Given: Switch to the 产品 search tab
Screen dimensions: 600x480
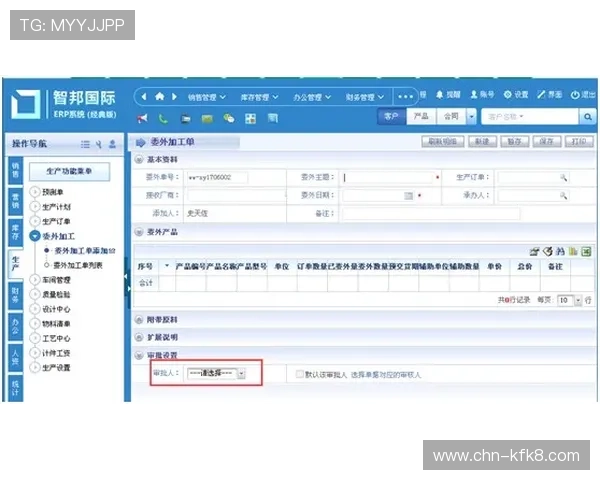Looking at the screenshot, I should pos(421,116).
